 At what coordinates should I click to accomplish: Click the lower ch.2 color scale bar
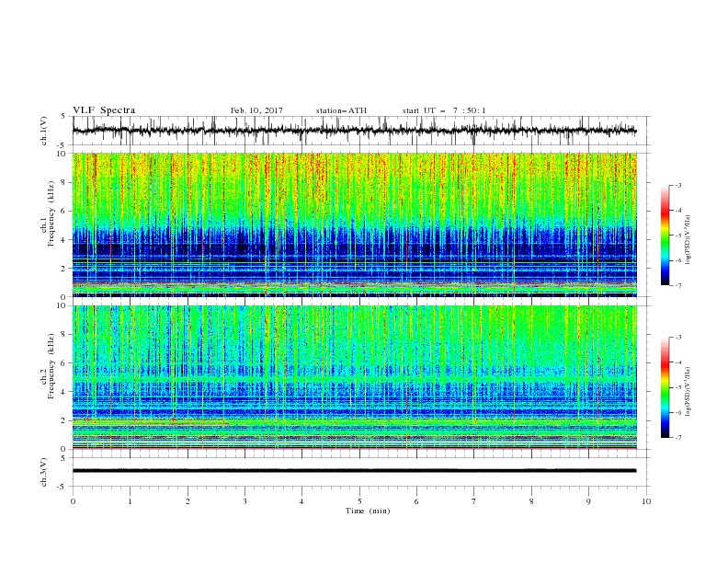point(665,387)
